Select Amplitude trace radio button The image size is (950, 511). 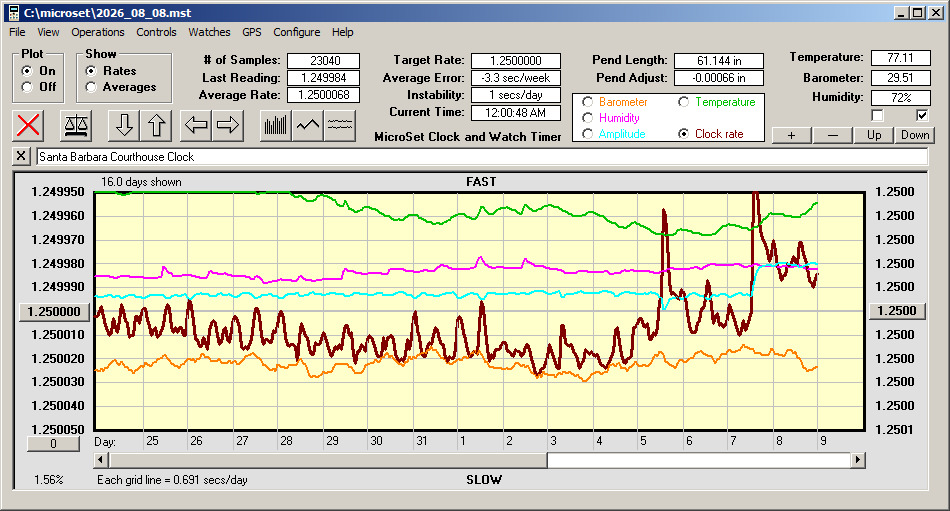pos(587,134)
